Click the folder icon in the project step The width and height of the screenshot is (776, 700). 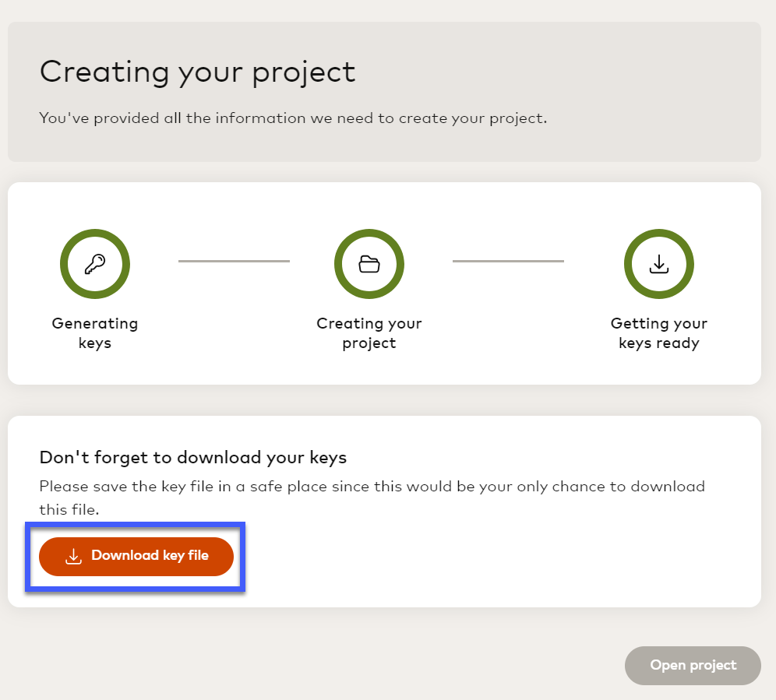pos(369,265)
